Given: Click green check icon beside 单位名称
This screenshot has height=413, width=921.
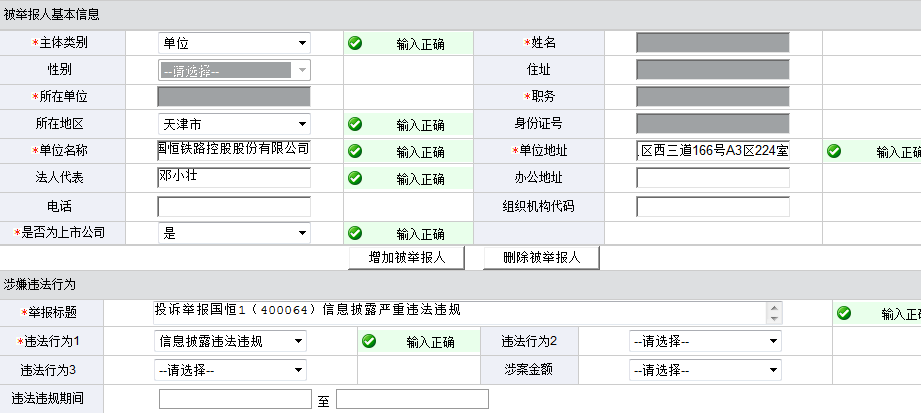Looking at the screenshot, I should [355, 151].
